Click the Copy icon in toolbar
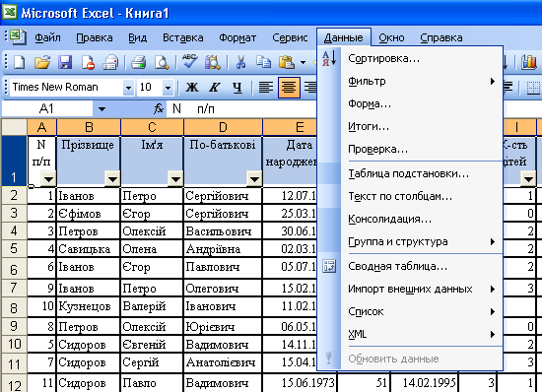This screenshot has width=542, height=392. tap(263, 62)
